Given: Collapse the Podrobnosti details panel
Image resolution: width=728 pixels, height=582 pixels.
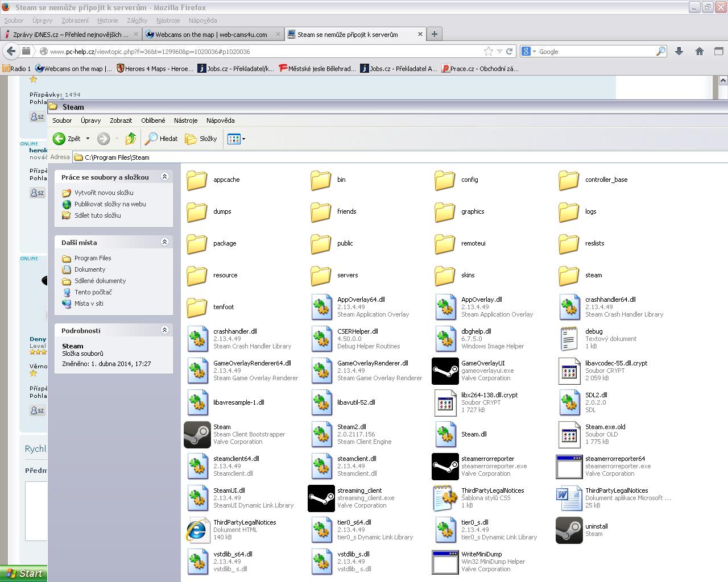Looking at the screenshot, I should [164, 330].
